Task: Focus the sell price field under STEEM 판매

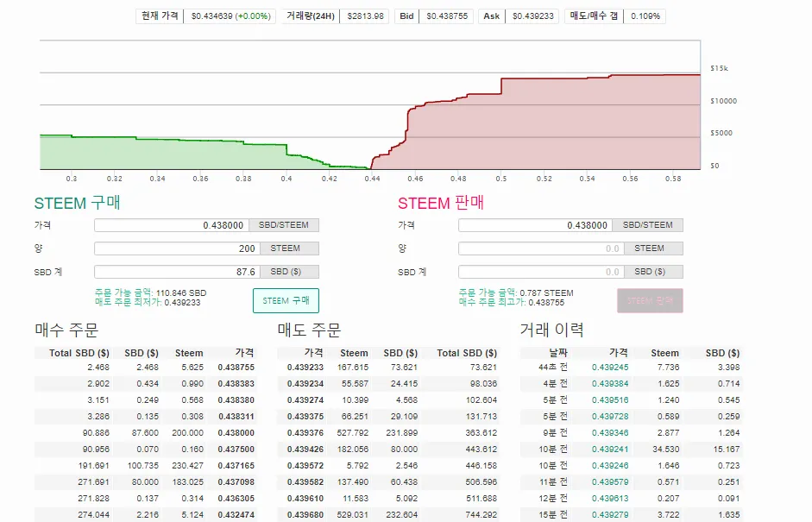Action: click(535, 225)
